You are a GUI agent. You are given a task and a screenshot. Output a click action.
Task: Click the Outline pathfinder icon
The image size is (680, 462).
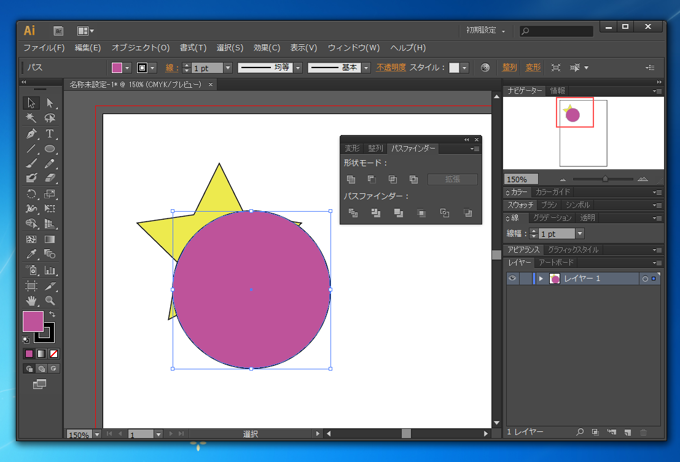445,213
